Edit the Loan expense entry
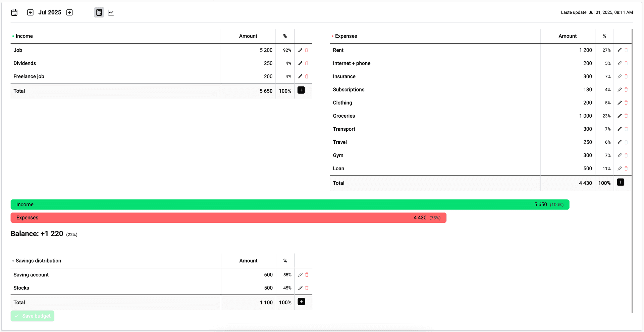The height and width of the screenshot is (332, 644). [x=620, y=168]
